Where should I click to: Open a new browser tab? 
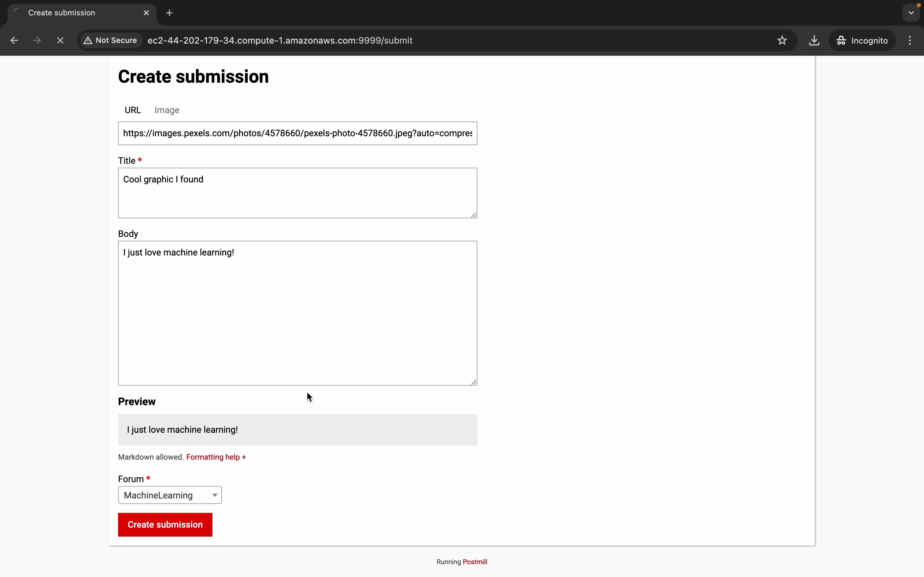169,13
